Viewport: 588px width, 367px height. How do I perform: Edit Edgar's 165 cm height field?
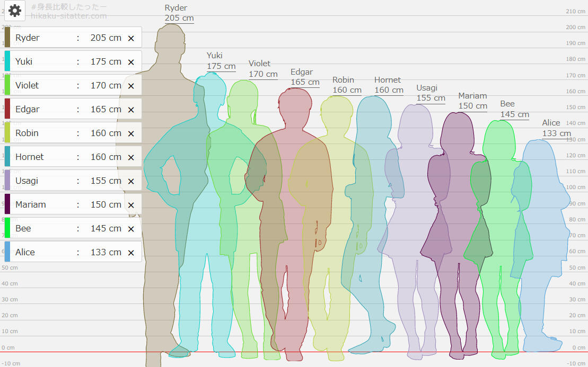coord(106,109)
